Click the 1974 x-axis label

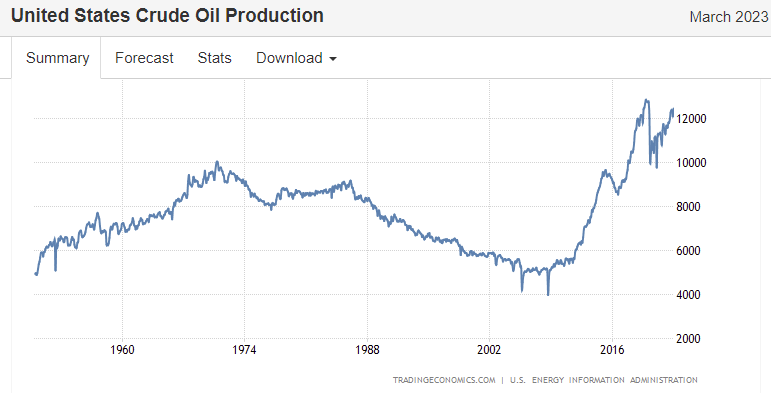pyautogui.click(x=244, y=350)
